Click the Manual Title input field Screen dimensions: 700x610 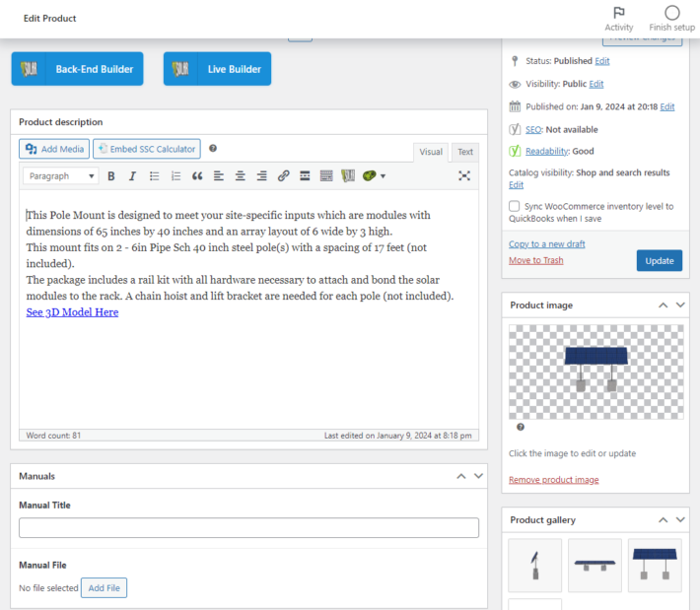(x=248, y=528)
